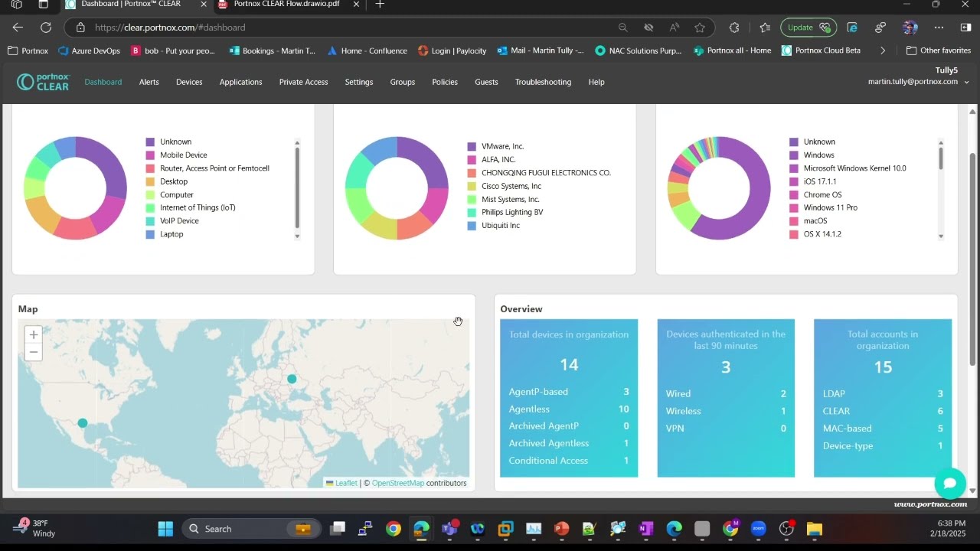
Task: Open the Leaflet link on map
Action: (x=346, y=483)
